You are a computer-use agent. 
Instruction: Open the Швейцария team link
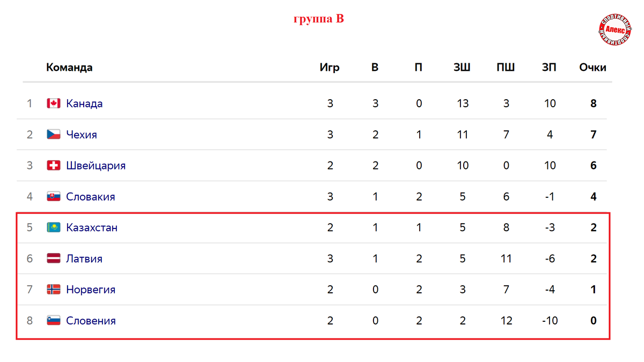click(96, 166)
